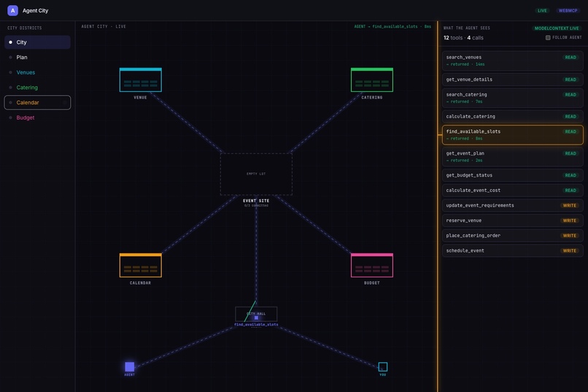Select the update_event_requirements tool row
588x392 pixels.
pos(513,205)
